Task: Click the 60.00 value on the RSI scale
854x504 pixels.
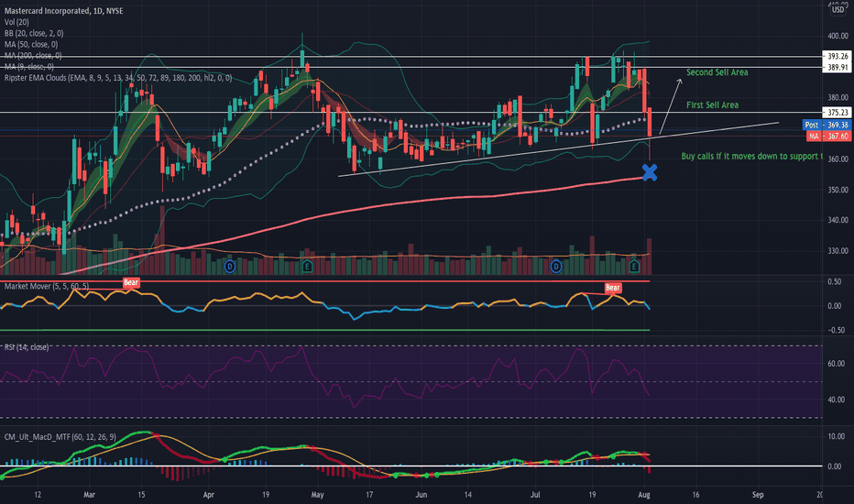Action: [837, 364]
